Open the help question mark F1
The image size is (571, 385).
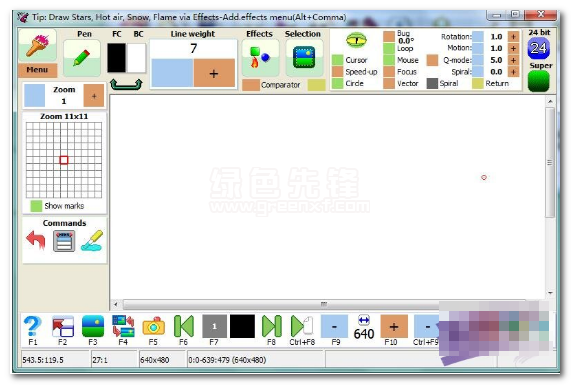coord(32,326)
